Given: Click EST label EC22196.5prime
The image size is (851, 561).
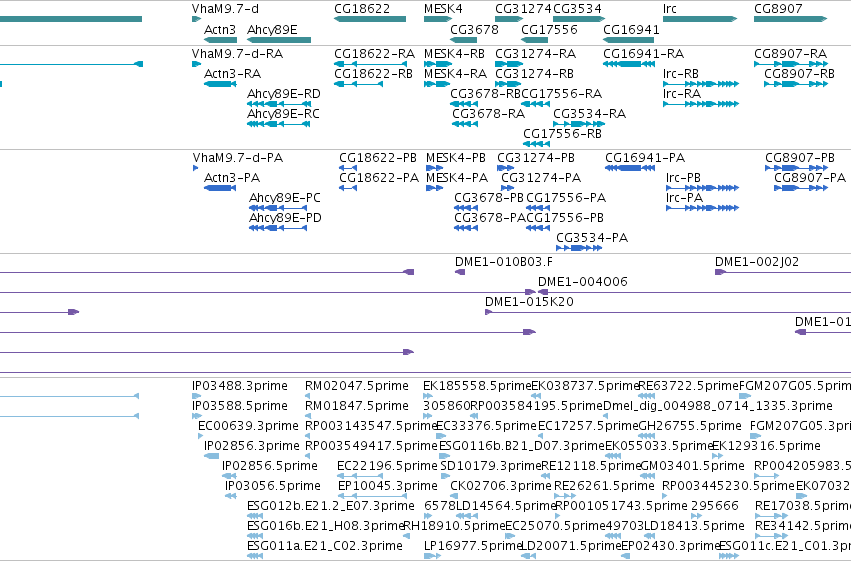Looking at the screenshot, I should (x=387, y=467).
